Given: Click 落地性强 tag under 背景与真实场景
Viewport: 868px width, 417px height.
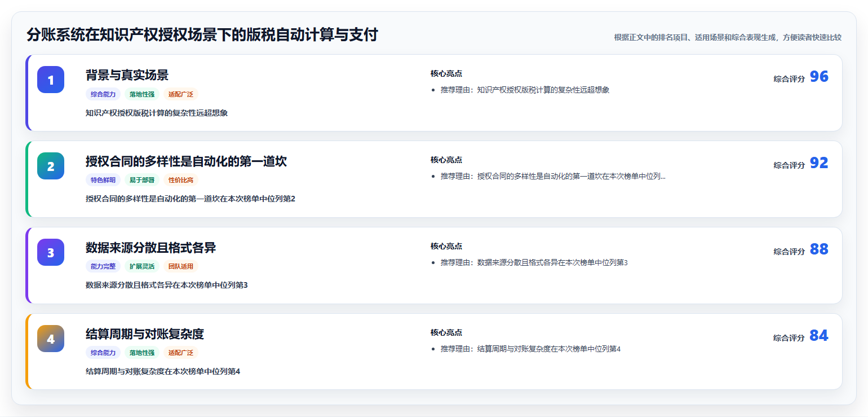Looking at the screenshot, I should click(x=142, y=94).
